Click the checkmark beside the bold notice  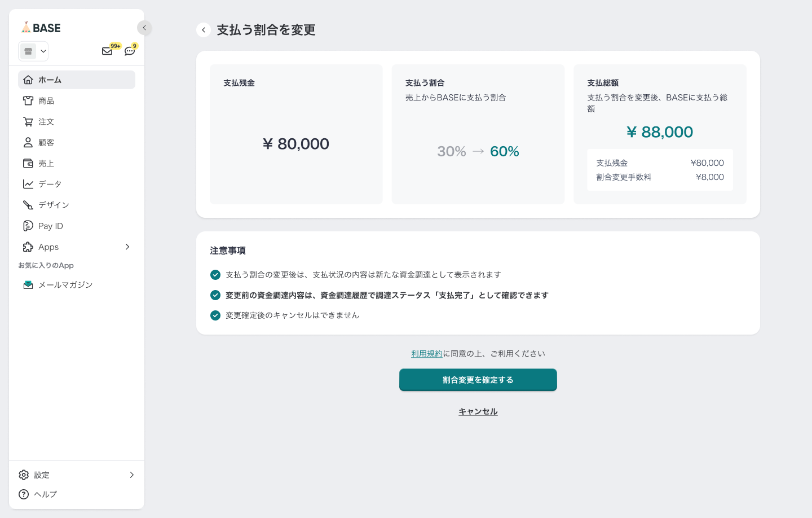(215, 295)
